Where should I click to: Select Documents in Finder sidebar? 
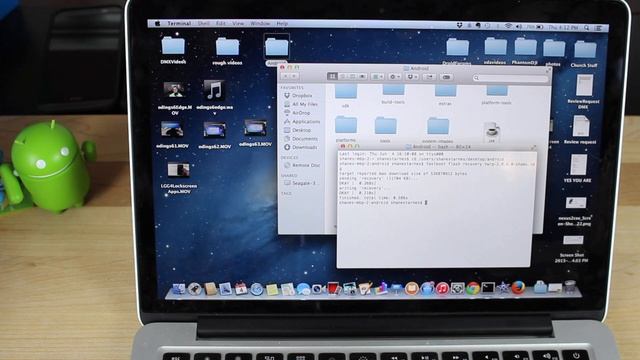tap(301, 139)
